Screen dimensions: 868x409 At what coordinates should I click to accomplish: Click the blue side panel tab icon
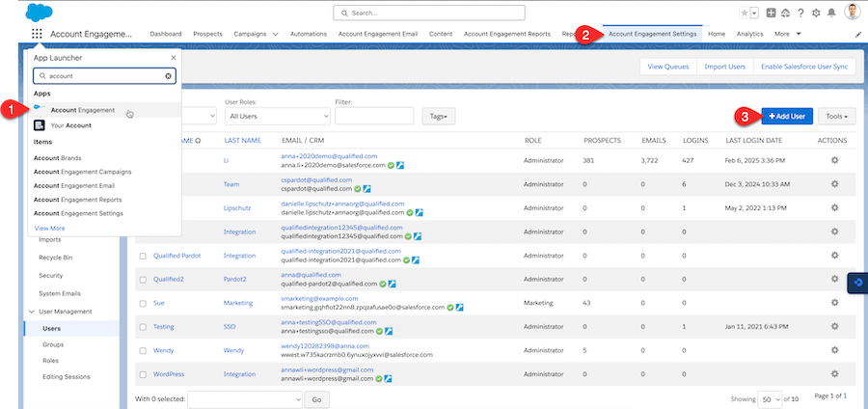858,283
